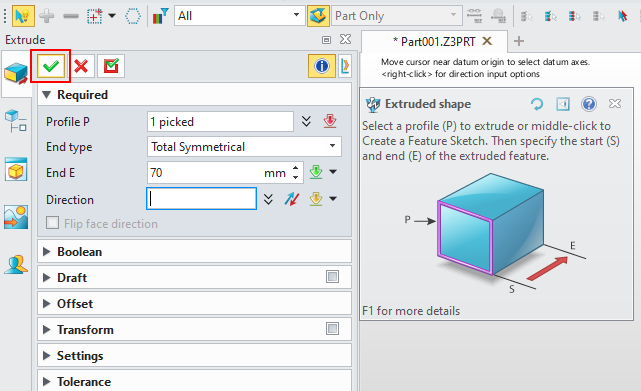
Task: Float the Extrude panel with restore icon
Action: pyautogui.click(x=326, y=40)
